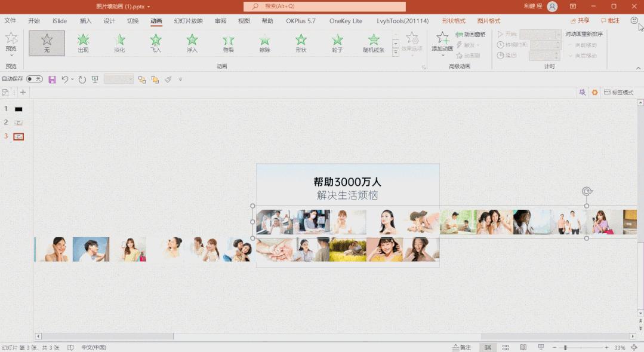Switch to Slide Sorter view in status bar
The height and width of the screenshot is (352, 644).
(505, 347)
